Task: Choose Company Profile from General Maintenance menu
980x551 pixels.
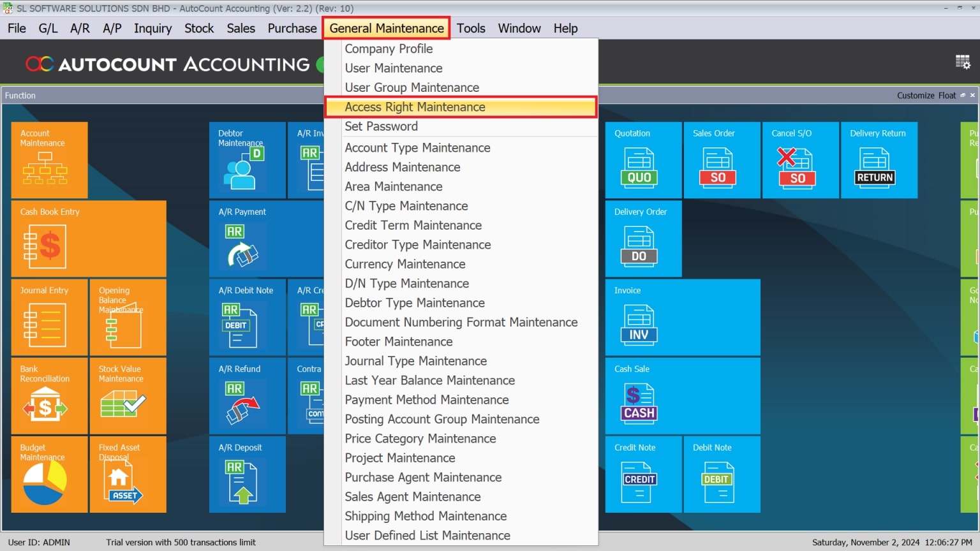Action: pyautogui.click(x=389, y=48)
